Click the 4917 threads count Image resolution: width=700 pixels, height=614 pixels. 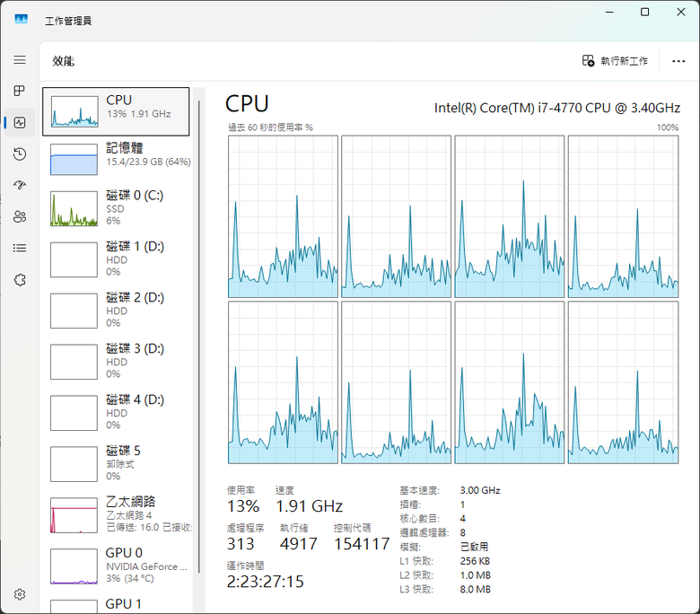299,544
